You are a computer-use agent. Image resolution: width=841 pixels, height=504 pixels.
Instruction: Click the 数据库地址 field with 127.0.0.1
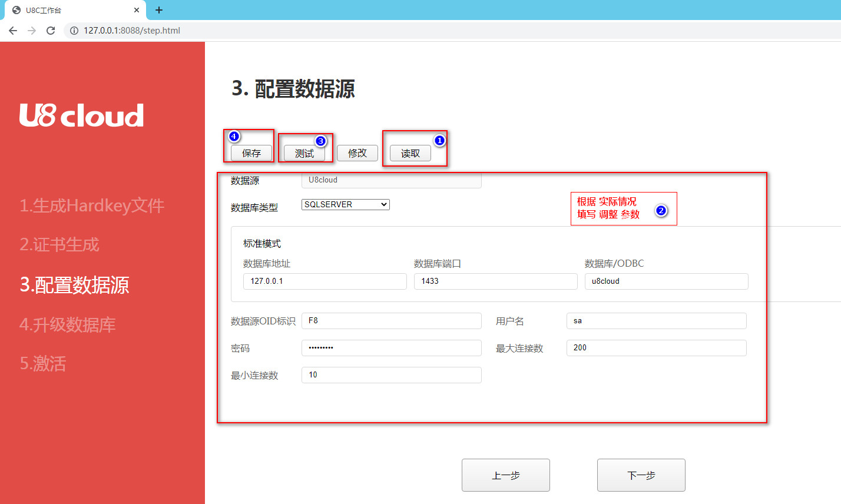click(x=325, y=281)
